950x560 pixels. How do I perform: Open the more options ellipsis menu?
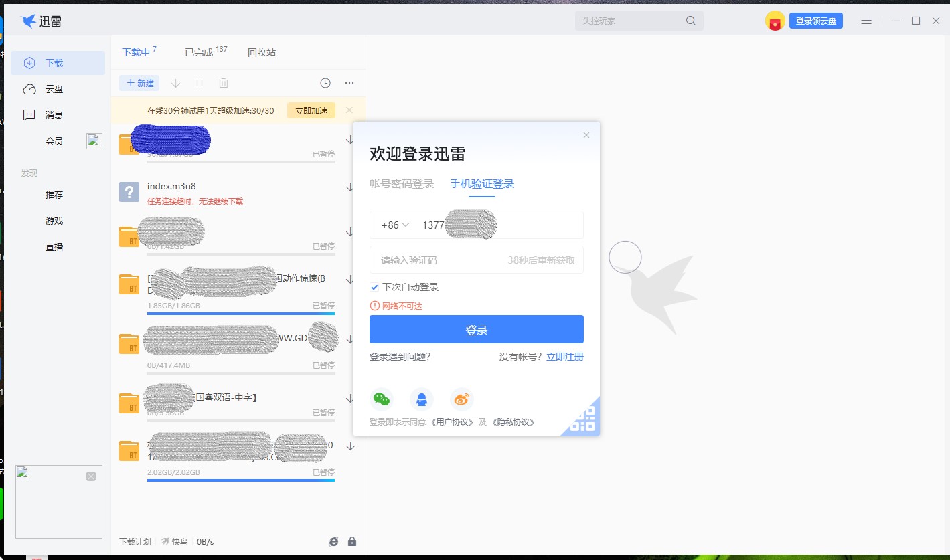[349, 82]
